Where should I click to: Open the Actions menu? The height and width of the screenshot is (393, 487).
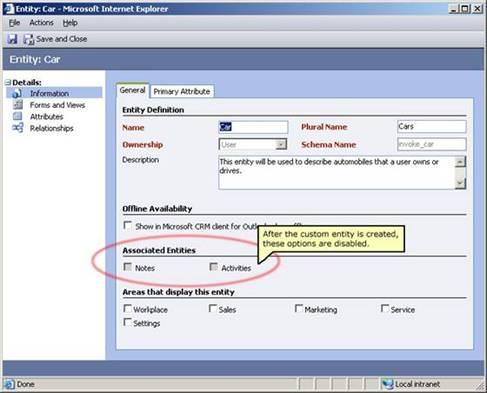(41, 23)
